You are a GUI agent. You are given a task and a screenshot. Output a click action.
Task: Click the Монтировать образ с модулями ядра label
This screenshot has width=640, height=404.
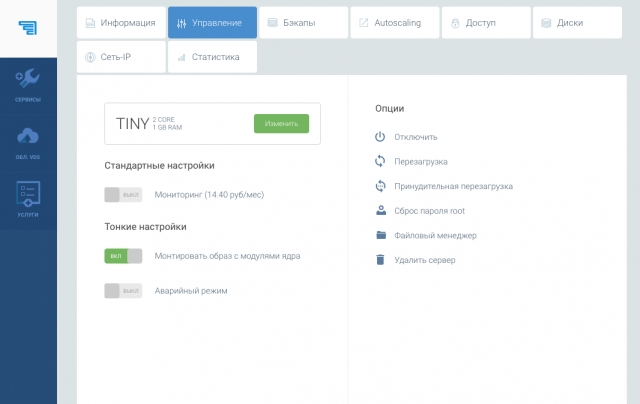pos(227,256)
